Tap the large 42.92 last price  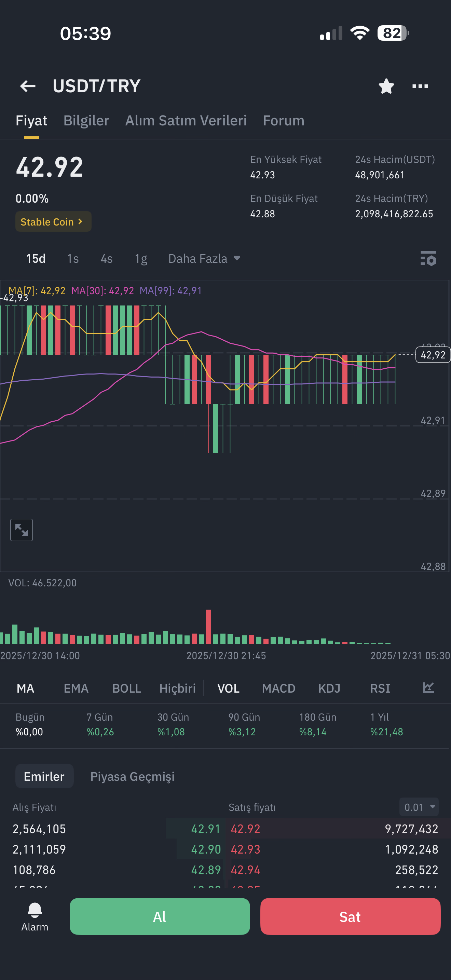click(50, 167)
